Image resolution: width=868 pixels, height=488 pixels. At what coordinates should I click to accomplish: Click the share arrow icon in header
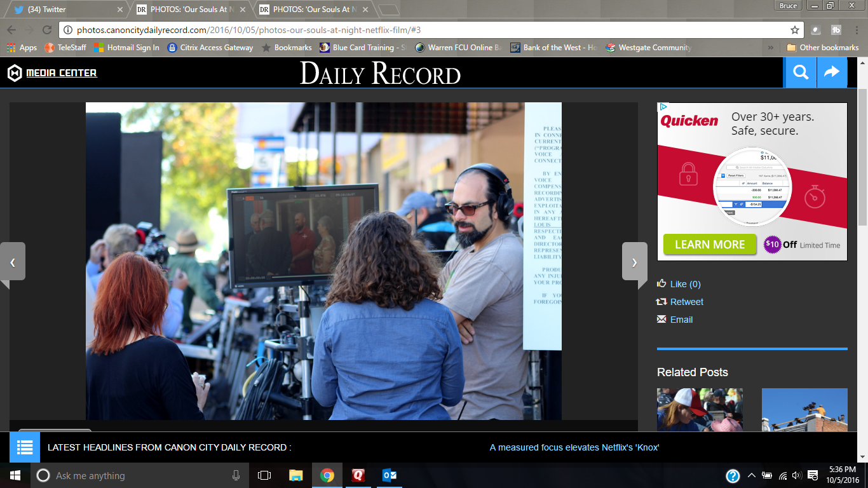(x=832, y=73)
